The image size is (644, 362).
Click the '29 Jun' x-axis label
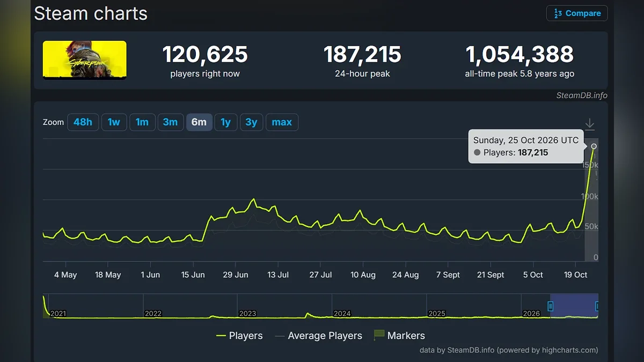coord(236,275)
